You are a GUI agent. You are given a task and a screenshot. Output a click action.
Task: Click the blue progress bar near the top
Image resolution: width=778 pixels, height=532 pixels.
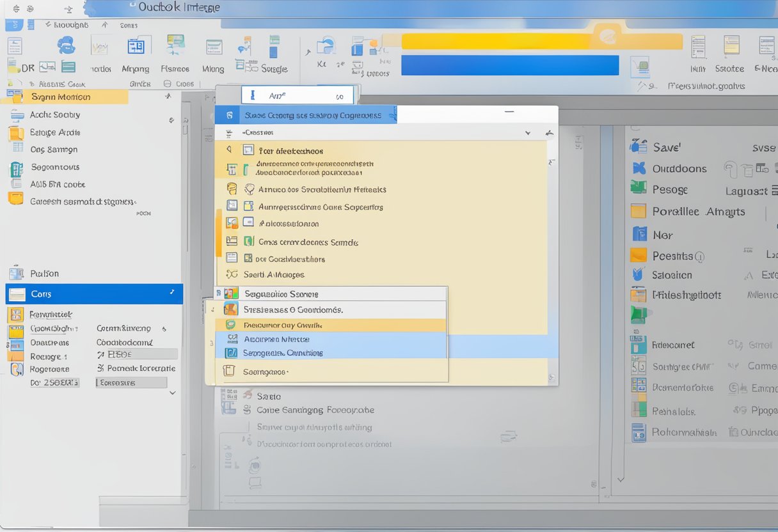click(509, 65)
